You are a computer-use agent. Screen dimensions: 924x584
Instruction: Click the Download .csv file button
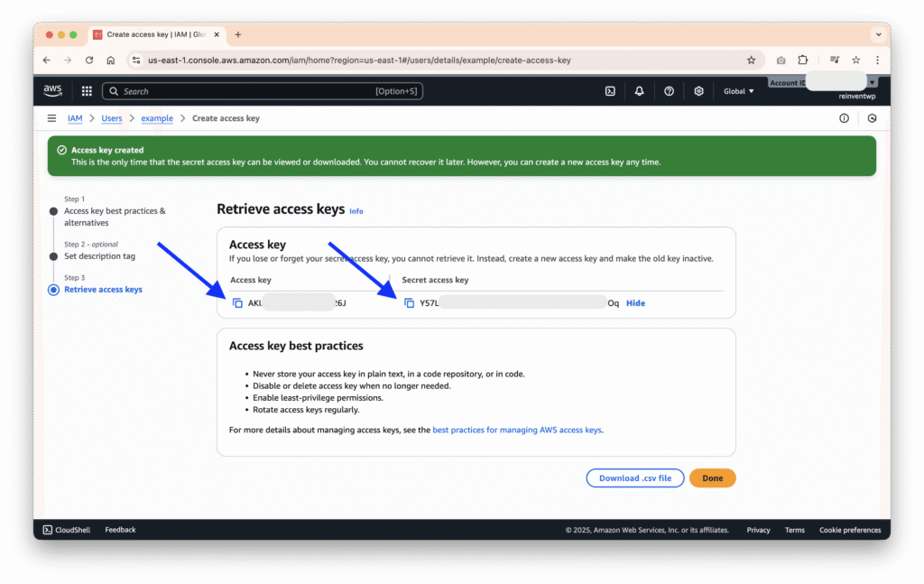tap(634, 478)
